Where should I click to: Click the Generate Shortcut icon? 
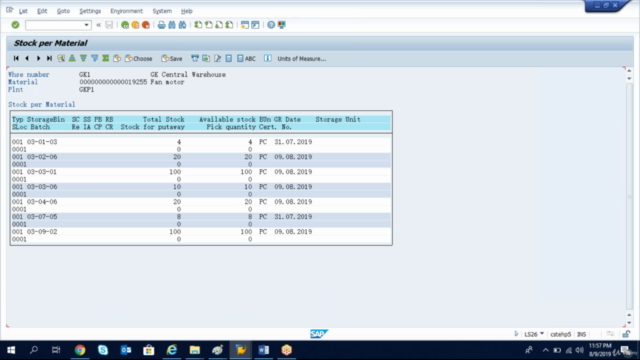point(256,25)
